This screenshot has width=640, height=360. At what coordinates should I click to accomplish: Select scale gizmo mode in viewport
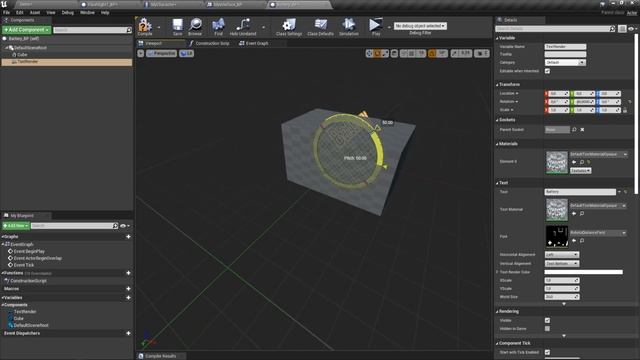(385, 53)
